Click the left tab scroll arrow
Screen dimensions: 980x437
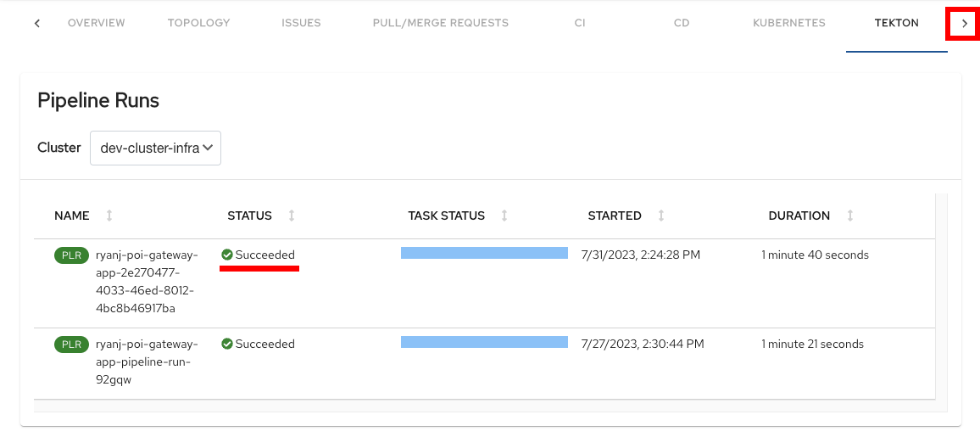[37, 24]
